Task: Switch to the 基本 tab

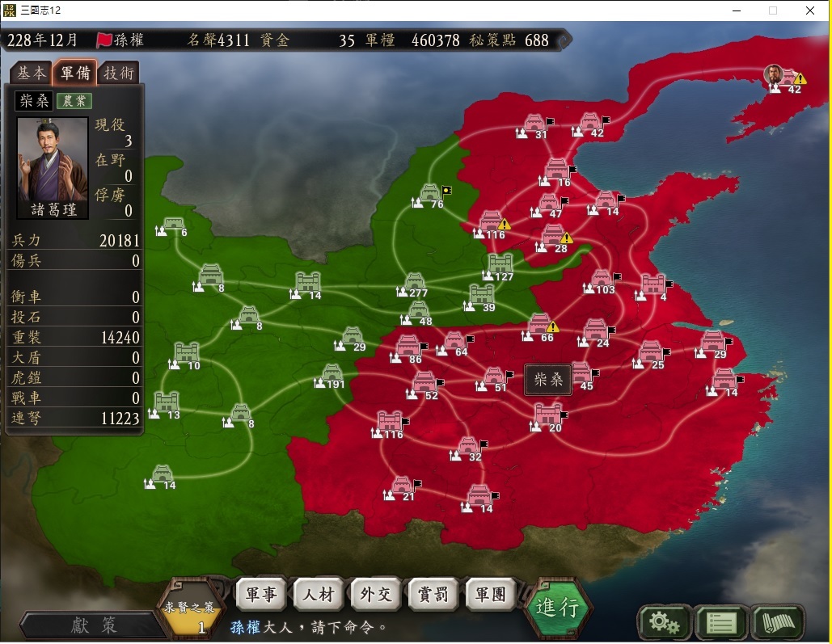Action: click(32, 73)
